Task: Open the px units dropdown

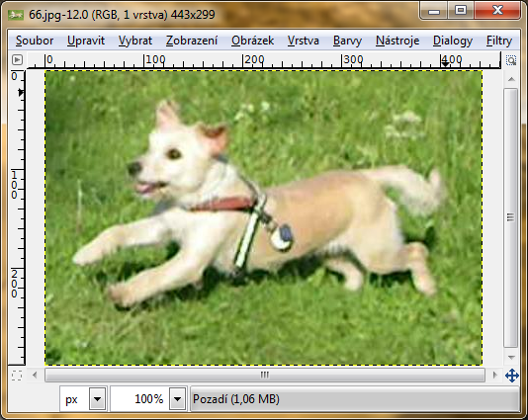Action: tap(97, 399)
